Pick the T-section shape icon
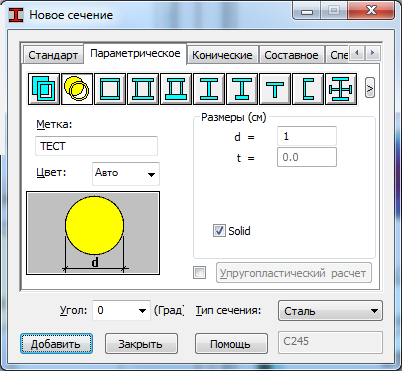The width and height of the screenshot is (402, 371). (275, 89)
